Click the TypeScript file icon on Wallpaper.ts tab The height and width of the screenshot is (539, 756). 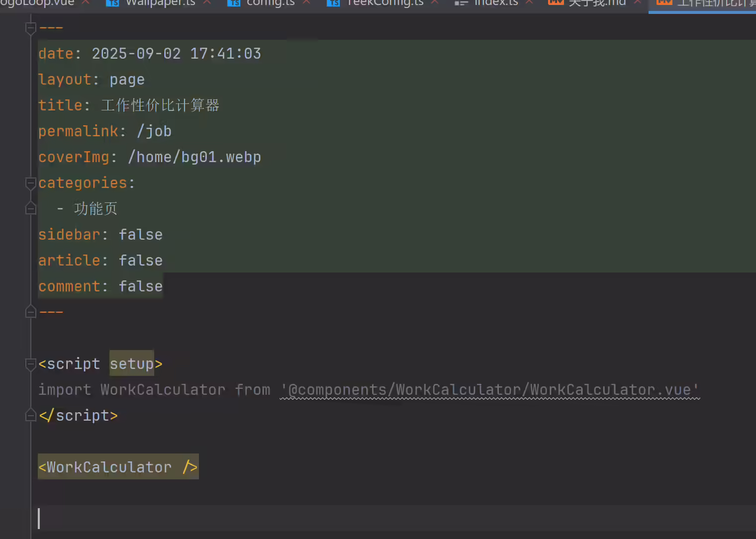(113, 2)
